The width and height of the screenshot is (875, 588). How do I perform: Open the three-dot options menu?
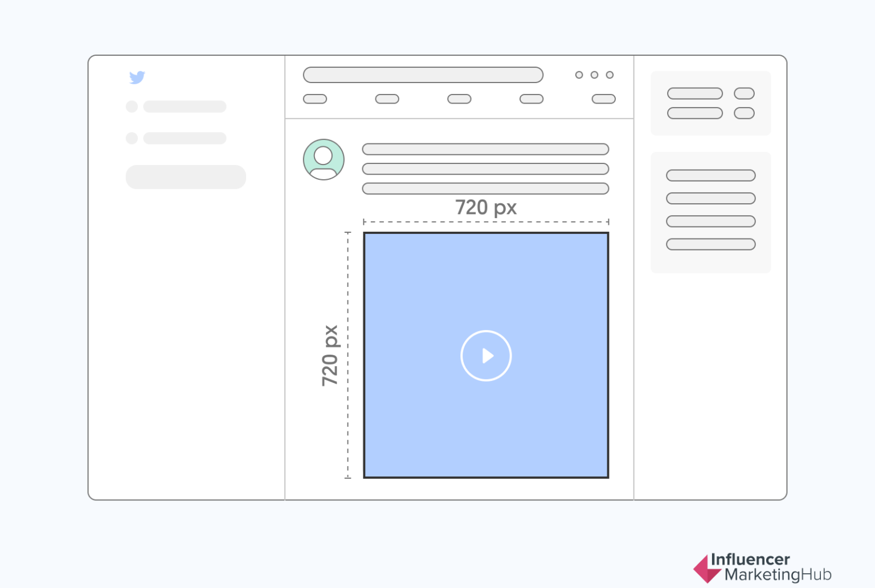595,75
